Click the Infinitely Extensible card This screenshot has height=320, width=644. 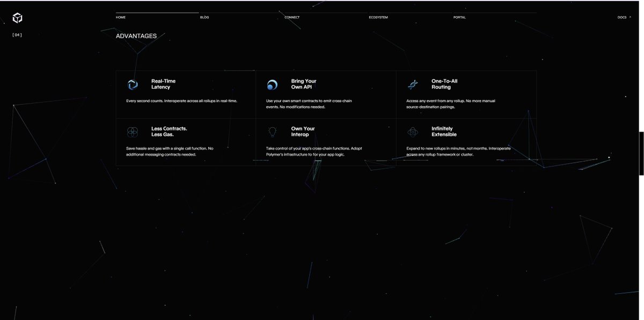tap(466, 141)
